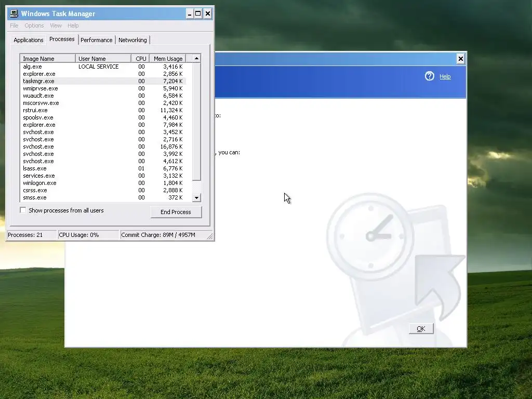
Task: Click OK in System Restore window
Action: 421,328
